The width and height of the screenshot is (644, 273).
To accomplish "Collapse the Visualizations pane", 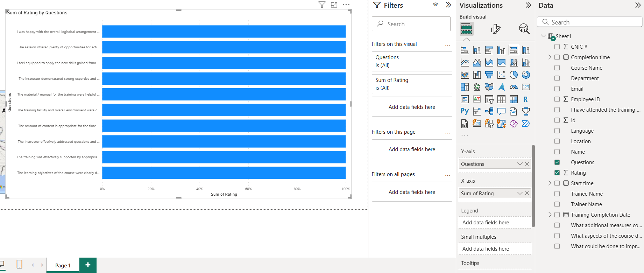I will tap(528, 5).
